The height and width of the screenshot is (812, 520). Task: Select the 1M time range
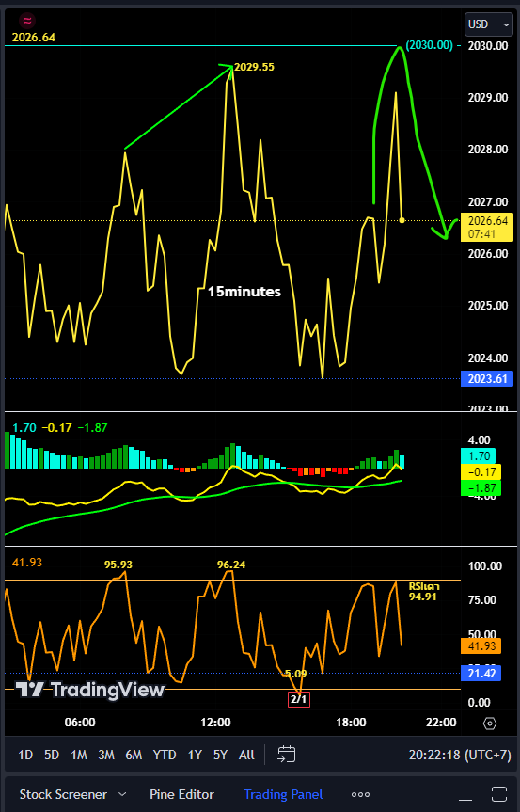79,755
